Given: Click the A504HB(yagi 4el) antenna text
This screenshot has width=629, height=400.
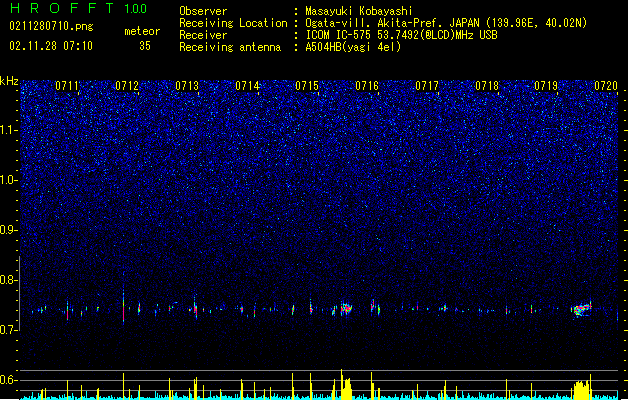Looking at the screenshot, I should click(353, 47).
